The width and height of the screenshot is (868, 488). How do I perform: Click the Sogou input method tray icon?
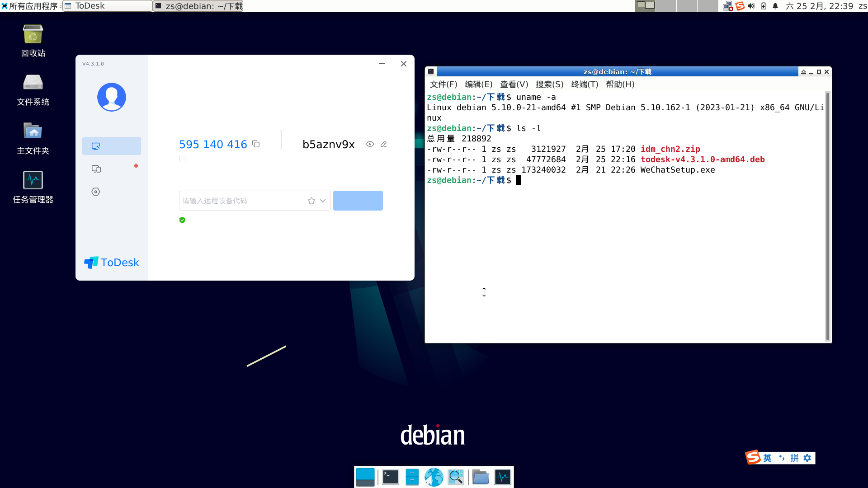tap(740, 6)
